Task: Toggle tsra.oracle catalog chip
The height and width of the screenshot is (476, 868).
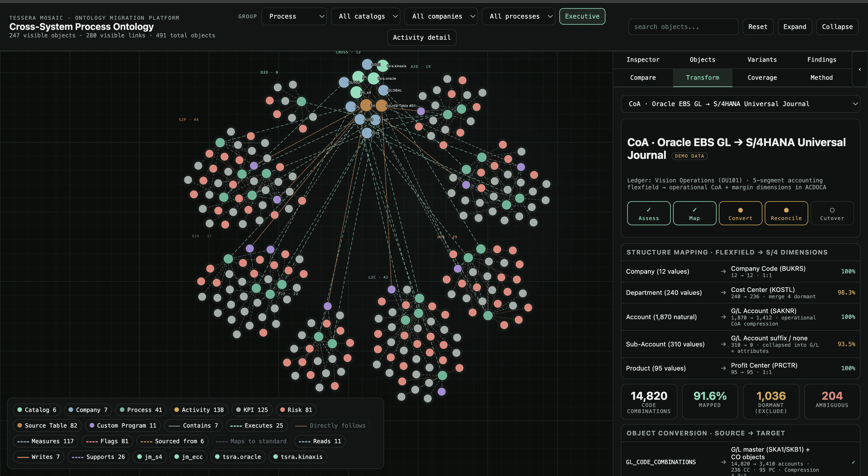Action: [x=238, y=457]
